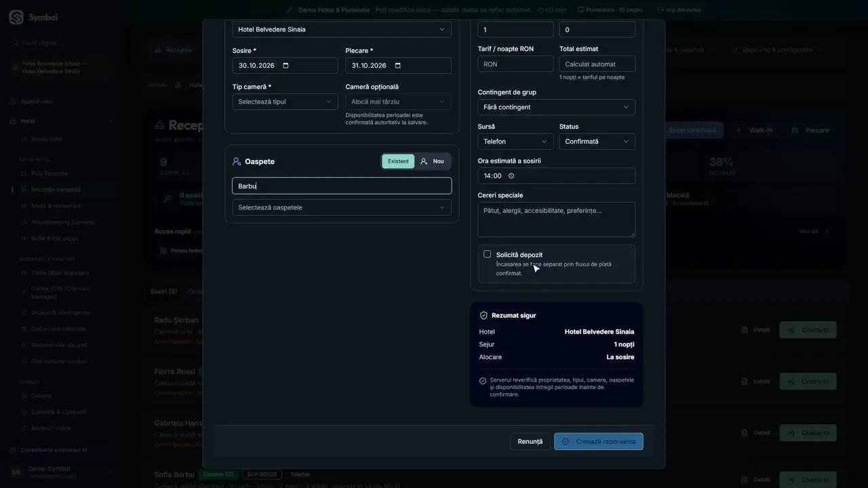Click the Hotel sidebar section icon
Screen dimensions: 868x488
(13, 121)
